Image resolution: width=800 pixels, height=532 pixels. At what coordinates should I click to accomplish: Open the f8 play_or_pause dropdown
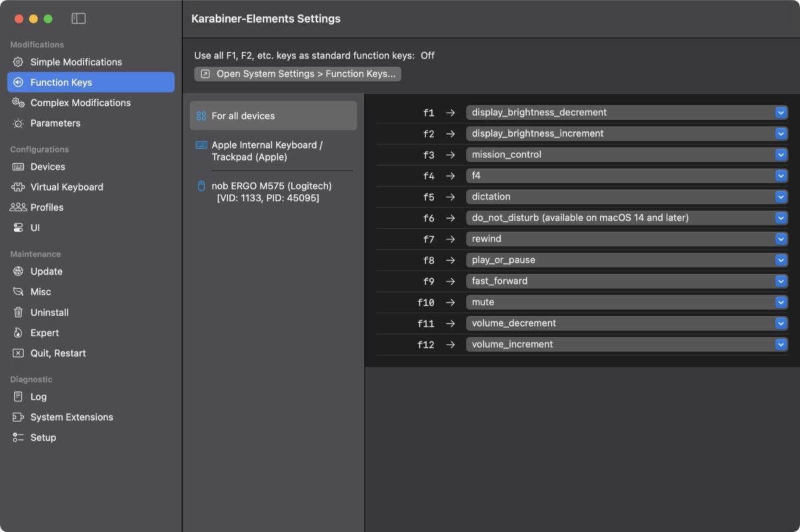627,260
